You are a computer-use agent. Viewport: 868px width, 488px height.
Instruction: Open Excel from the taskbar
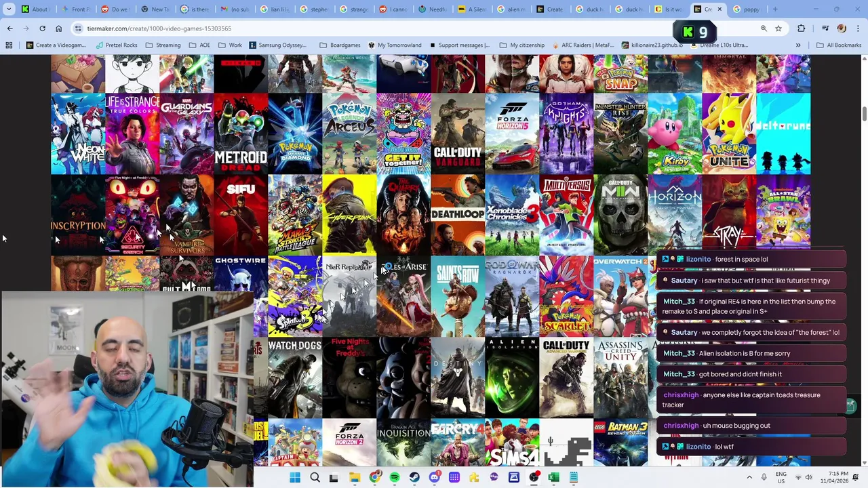554,478
